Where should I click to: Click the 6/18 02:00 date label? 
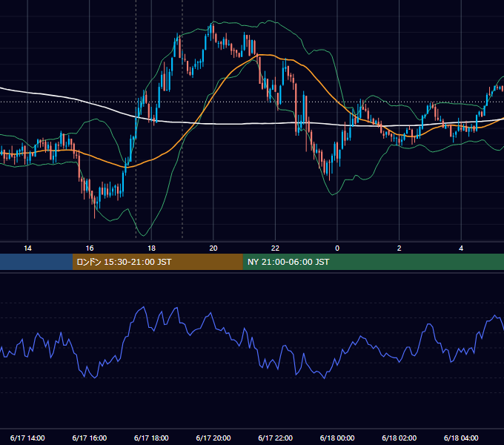click(399, 438)
